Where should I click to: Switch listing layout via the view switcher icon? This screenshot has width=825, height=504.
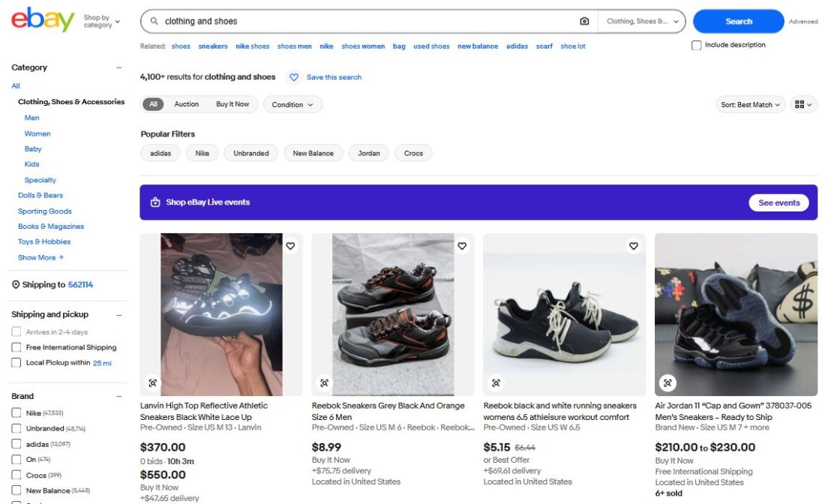click(x=802, y=104)
